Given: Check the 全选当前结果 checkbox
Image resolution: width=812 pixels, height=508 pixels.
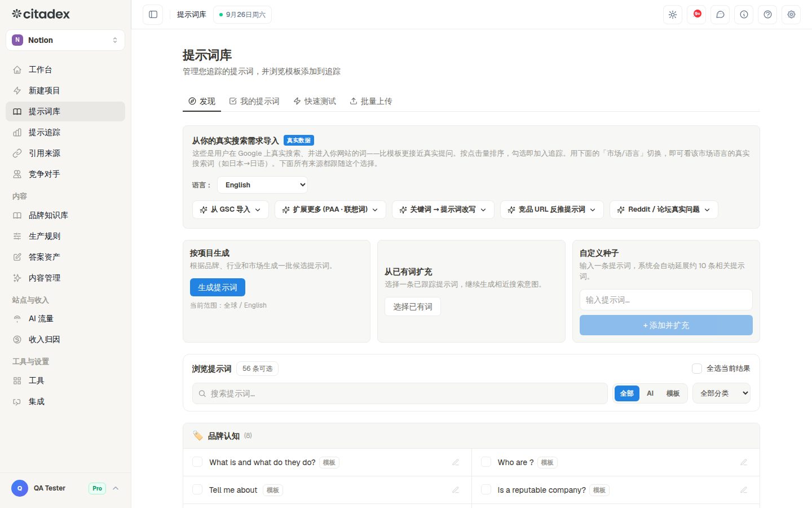Looking at the screenshot, I should coord(697,369).
